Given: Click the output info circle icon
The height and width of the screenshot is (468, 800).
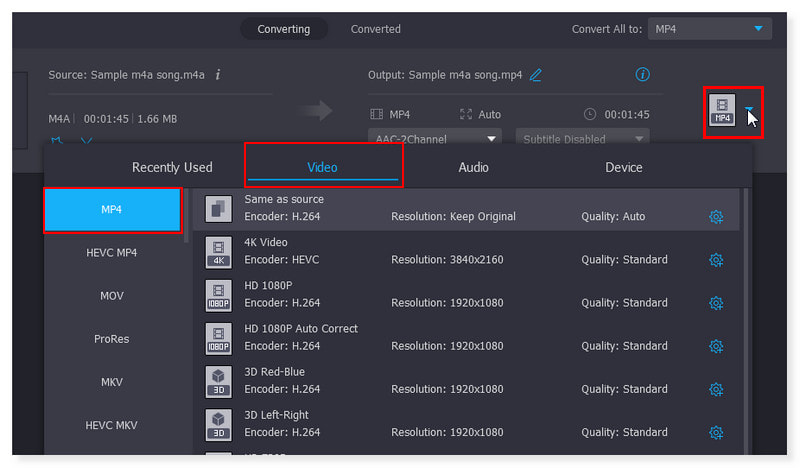Looking at the screenshot, I should point(643,75).
